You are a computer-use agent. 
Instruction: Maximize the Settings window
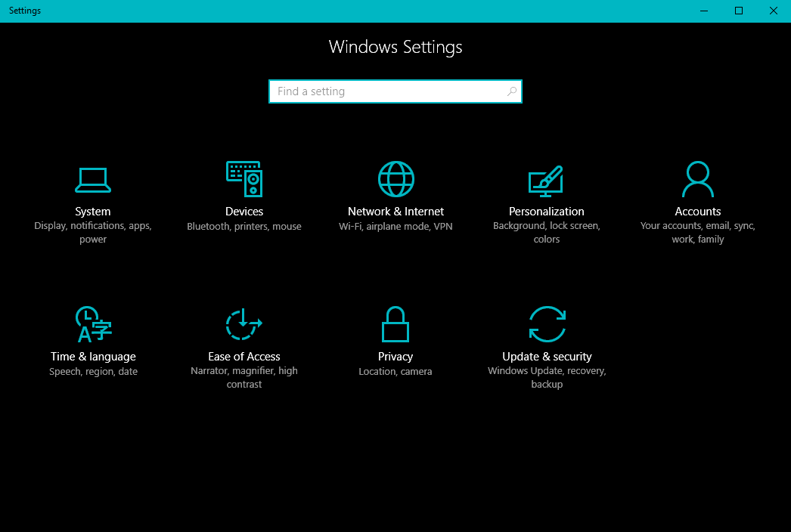tap(739, 11)
